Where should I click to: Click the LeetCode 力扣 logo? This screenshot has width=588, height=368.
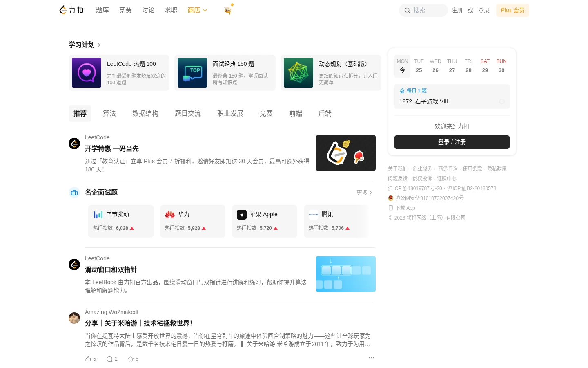click(x=71, y=10)
